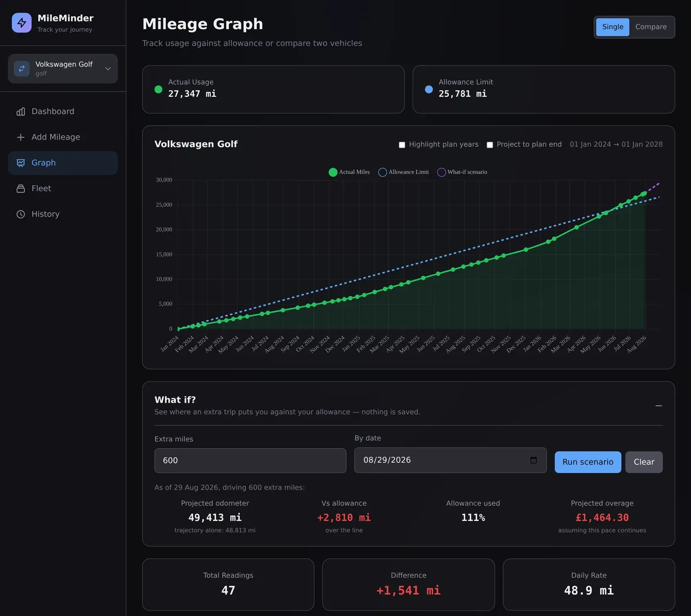The image size is (691, 616).
Task: Navigate to Fleet
Action: 63,189
